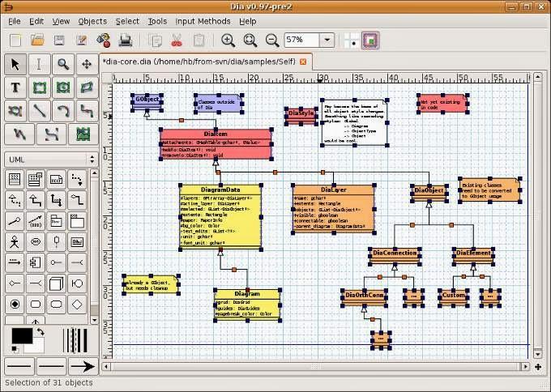Open the Input Methods menu
The width and height of the screenshot is (551, 392).
(x=203, y=21)
